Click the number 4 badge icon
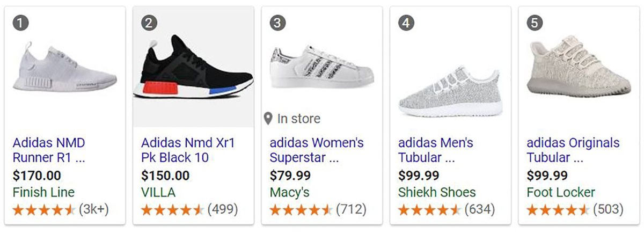This screenshot has width=644, height=233. tap(406, 23)
